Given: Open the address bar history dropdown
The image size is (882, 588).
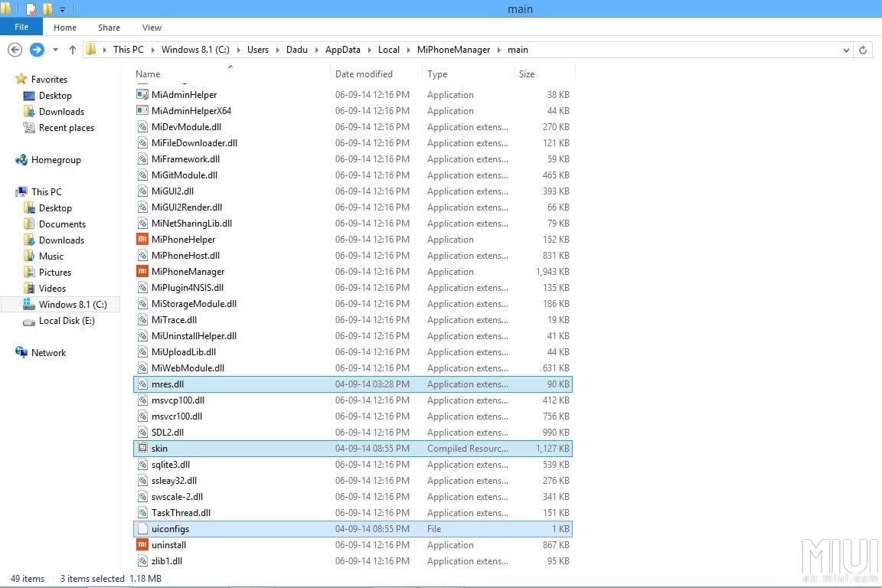Looking at the screenshot, I should click(x=846, y=50).
